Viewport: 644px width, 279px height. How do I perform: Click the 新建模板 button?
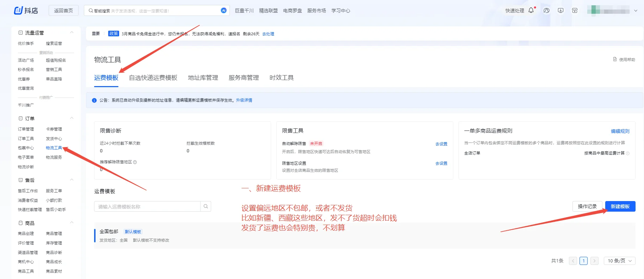(x=620, y=206)
